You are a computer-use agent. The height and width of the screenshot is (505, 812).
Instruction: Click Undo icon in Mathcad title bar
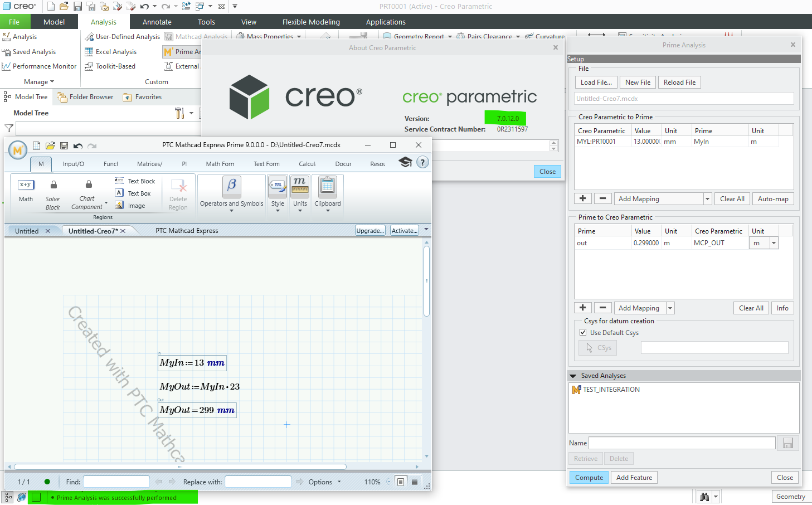tap(78, 145)
